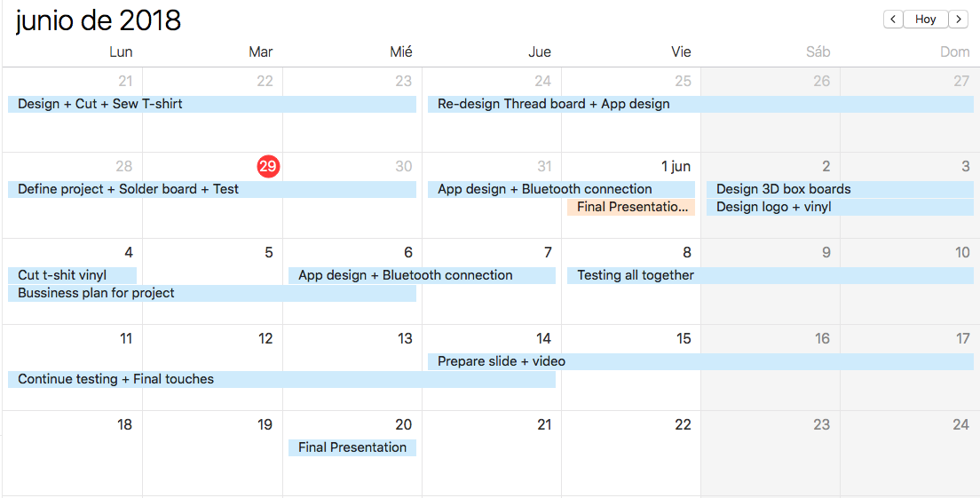Select the 1 jun day number
Image resolution: width=980 pixels, height=498 pixels.
pos(676,167)
